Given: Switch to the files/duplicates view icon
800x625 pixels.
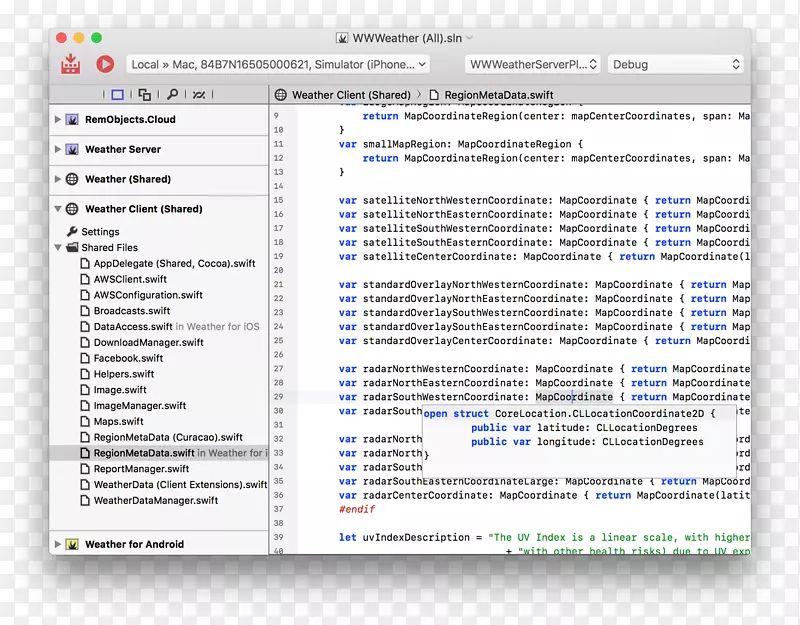Looking at the screenshot, I should coord(145,94).
